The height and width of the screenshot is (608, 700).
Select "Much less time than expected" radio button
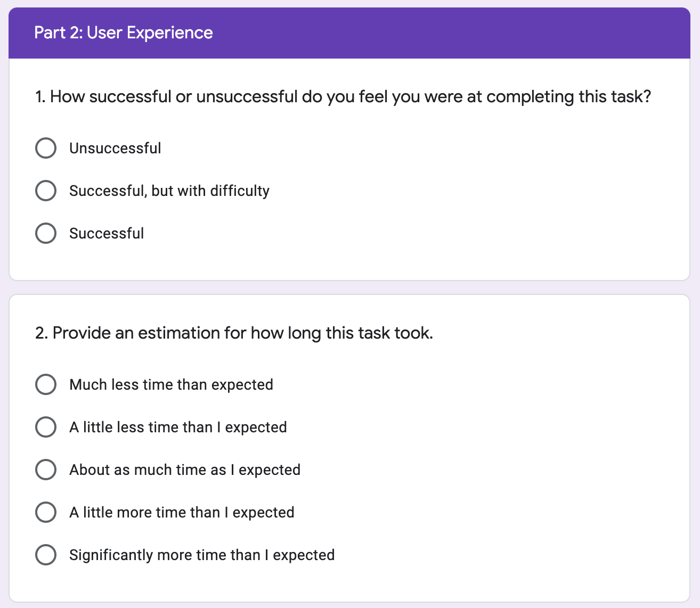46,384
